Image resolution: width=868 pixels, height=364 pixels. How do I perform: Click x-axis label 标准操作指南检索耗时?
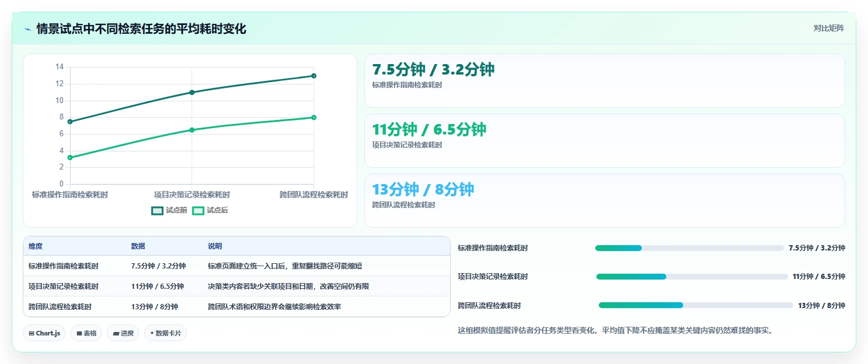(x=70, y=195)
